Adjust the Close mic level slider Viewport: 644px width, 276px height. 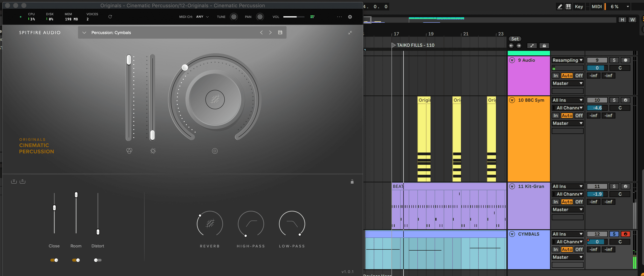(54, 207)
